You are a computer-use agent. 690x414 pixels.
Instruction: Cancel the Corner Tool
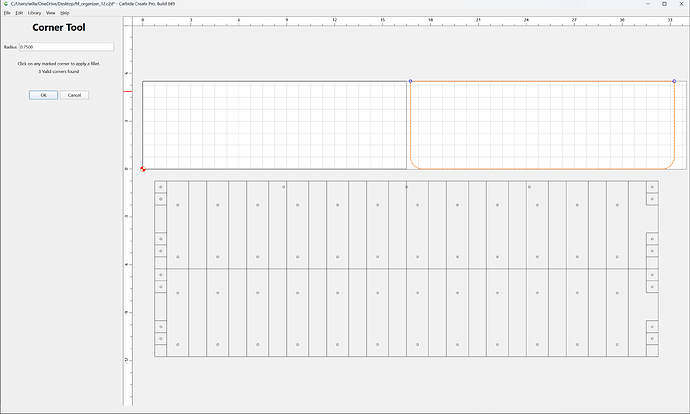(74, 95)
